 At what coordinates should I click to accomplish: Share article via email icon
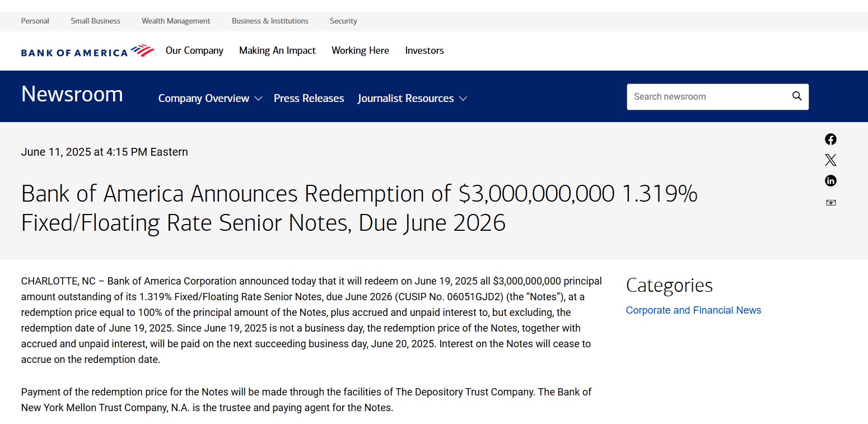click(x=830, y=203)
